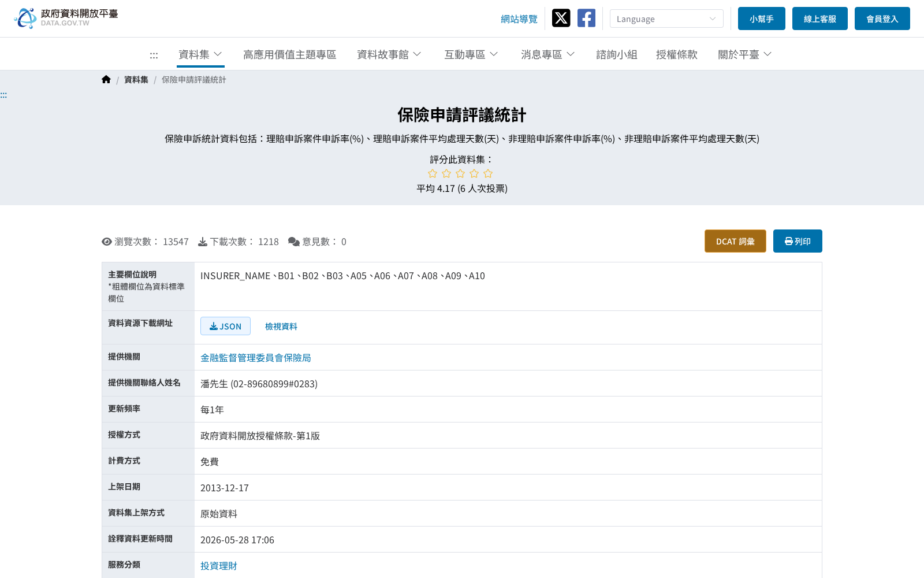Click the 線上客服 button

(x=820, y=18)
